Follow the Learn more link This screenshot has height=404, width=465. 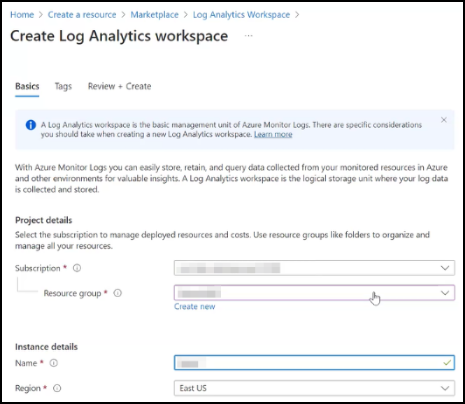273,134
